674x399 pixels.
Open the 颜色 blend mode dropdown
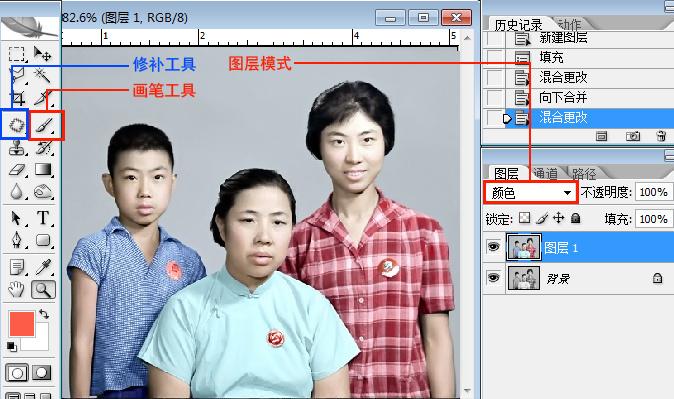coord(530,193)
